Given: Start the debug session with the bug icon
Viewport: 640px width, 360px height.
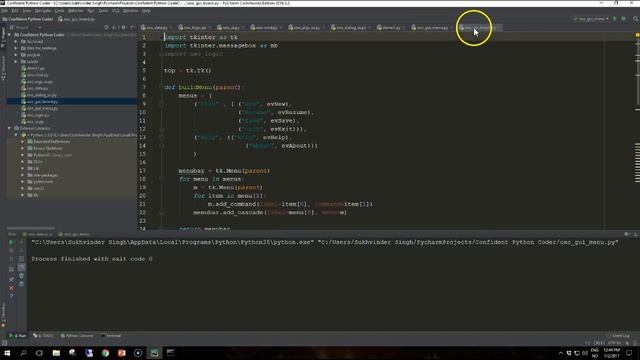Looking at the screenshot, I should [x=624, y=19].
